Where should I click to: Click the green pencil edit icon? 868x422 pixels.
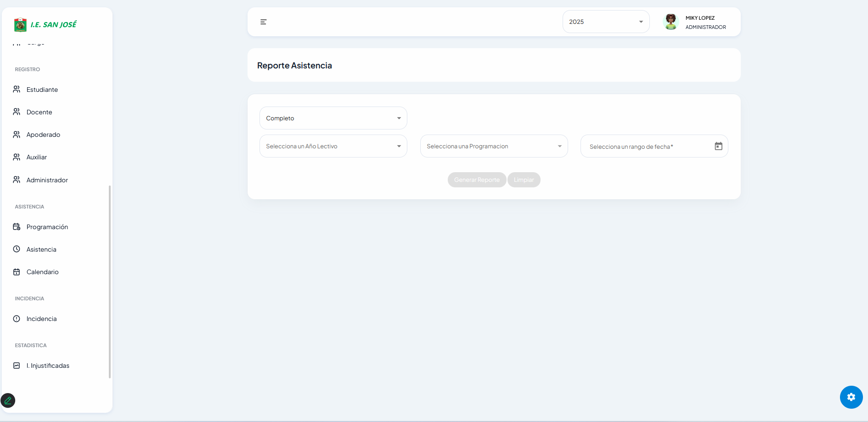click(x=8, y=400)
